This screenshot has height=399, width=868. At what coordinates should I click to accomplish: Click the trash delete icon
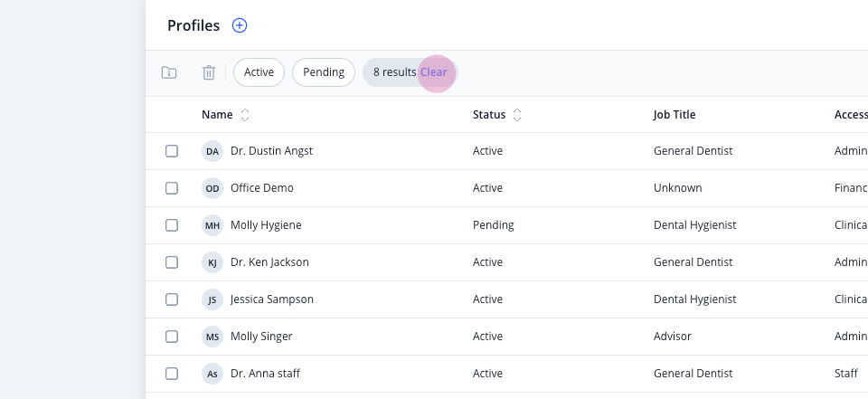point(209,72)
